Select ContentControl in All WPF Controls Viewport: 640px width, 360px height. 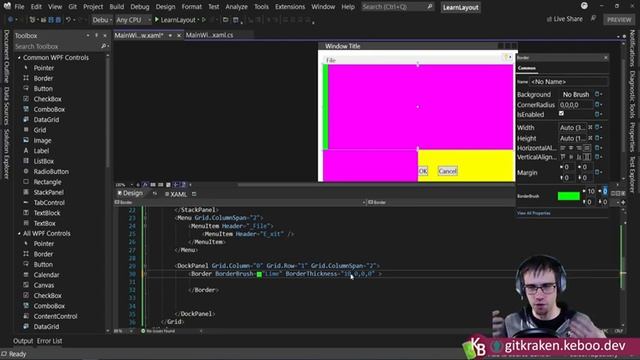coord(55,316)
